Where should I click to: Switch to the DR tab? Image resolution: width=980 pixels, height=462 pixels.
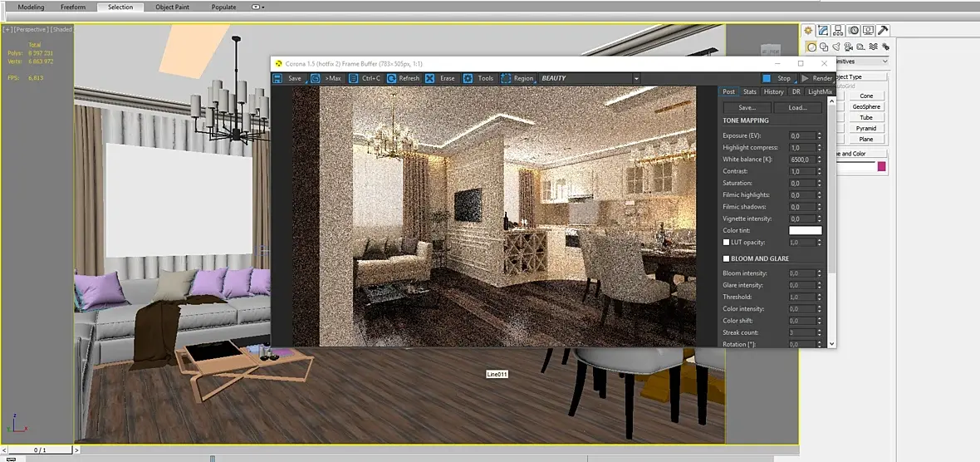pos(796,91)
